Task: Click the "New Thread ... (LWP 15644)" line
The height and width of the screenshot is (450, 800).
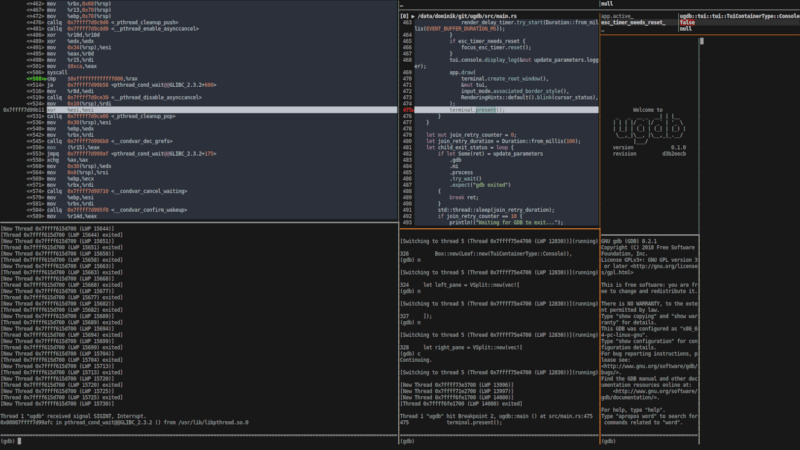Action: click(x=57, y=229)
